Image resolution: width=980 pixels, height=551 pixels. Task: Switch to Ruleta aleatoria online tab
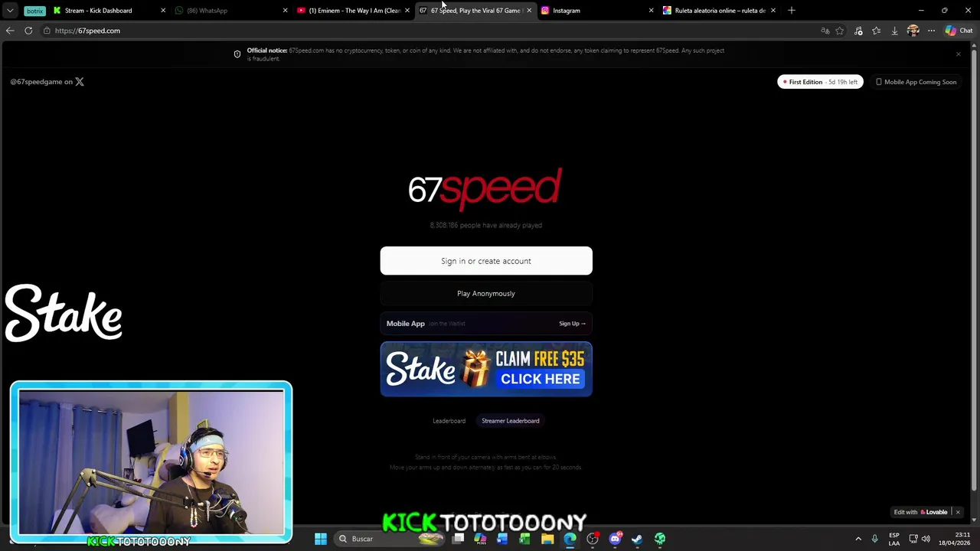(720, 11)
